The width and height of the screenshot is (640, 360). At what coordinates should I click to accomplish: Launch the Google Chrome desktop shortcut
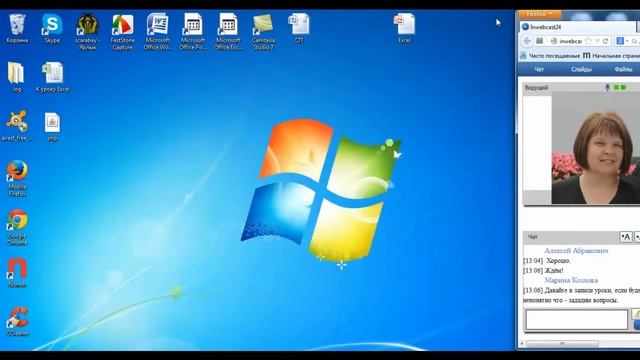click(x=17, y=228)
